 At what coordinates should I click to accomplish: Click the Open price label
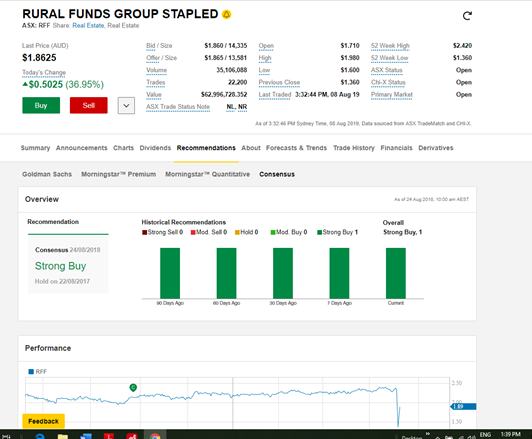pos(266,46)
